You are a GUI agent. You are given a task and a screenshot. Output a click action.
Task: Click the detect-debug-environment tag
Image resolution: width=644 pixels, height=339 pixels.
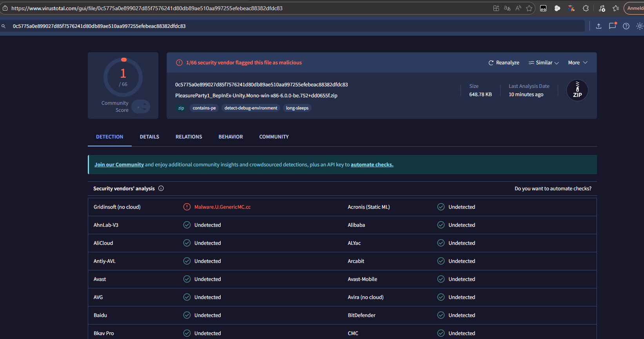[250, 108]
